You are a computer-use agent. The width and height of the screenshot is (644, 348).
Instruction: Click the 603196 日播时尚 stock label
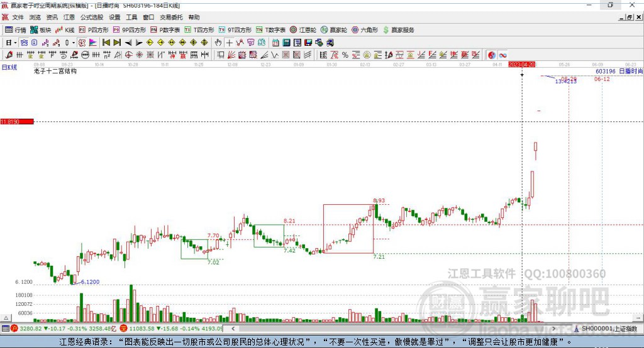click(x=619, y=72)
